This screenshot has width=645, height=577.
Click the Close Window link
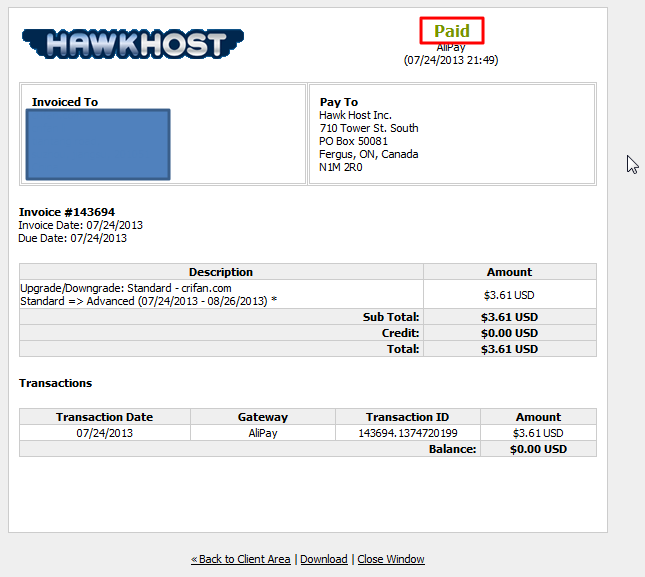pos(391,559)
